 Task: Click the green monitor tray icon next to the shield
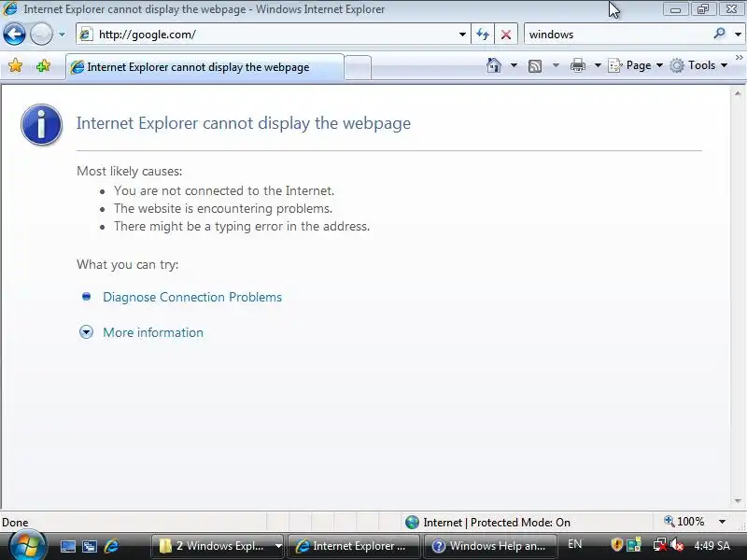(x=634, y=545)
